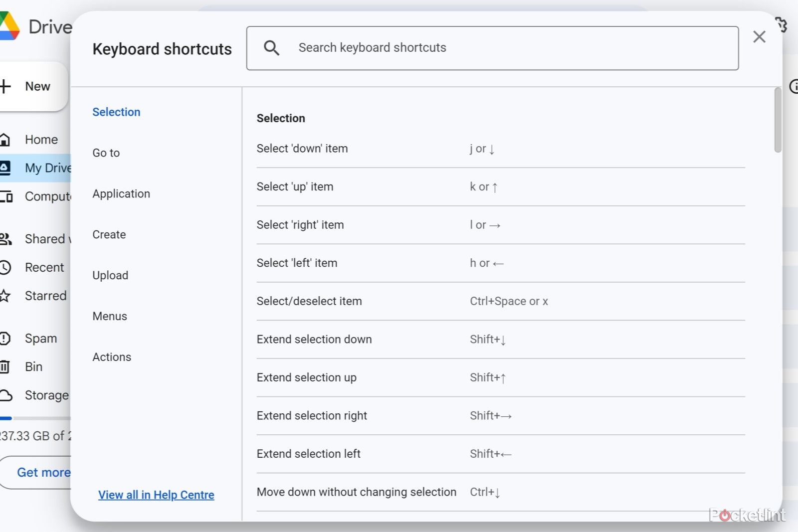Click the 37.33 GB storage usage text
Image resolution: width=798 pixels, height=532 pixels.
click(35, 436)
